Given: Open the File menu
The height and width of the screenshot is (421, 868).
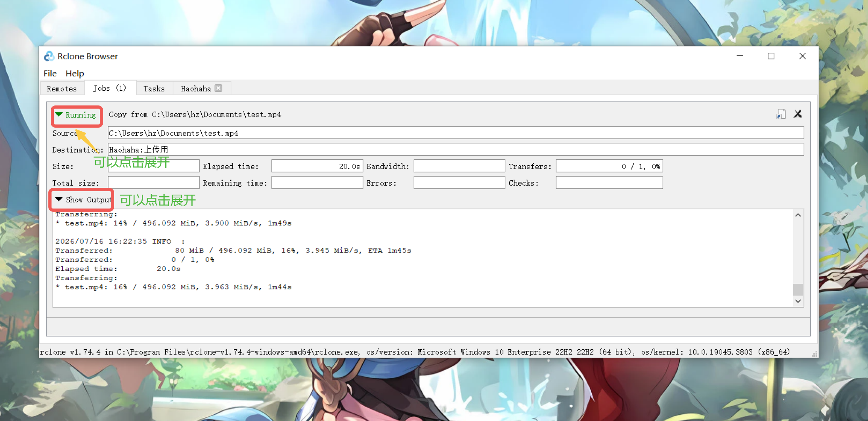Looking at the screenshot, I should click(x=50, y=73).
